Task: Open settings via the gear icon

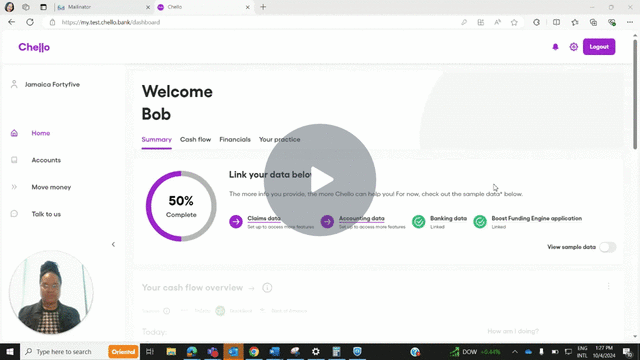Action: (x=573, y=47)
